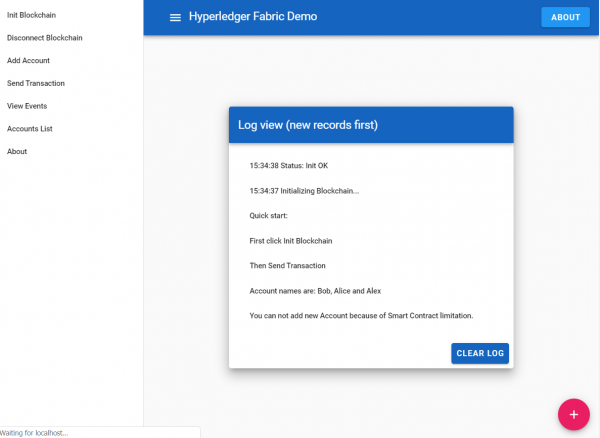Screen dimensions: 600x438
Task: Click the Smart Contract limitation log message
Action: 361,316
